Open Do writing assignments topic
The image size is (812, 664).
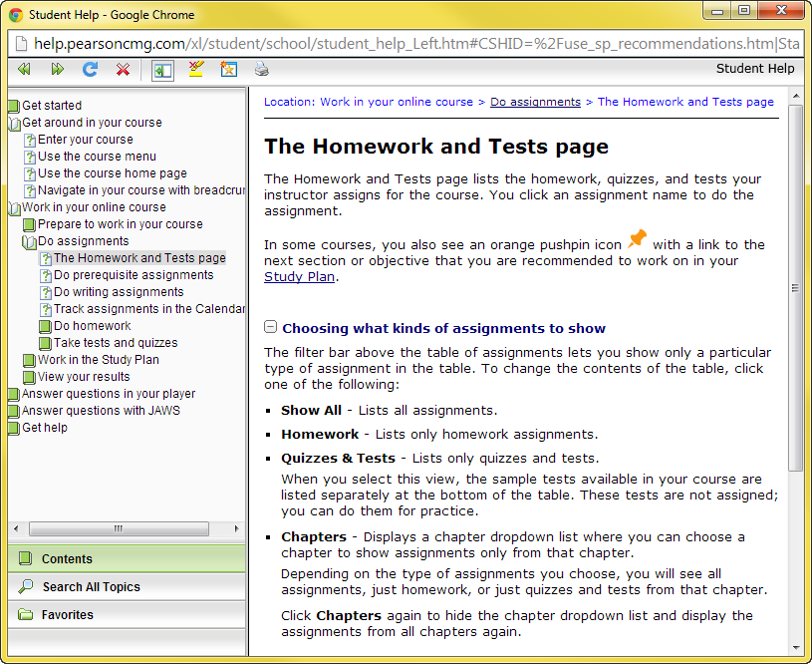pos(112,292)
